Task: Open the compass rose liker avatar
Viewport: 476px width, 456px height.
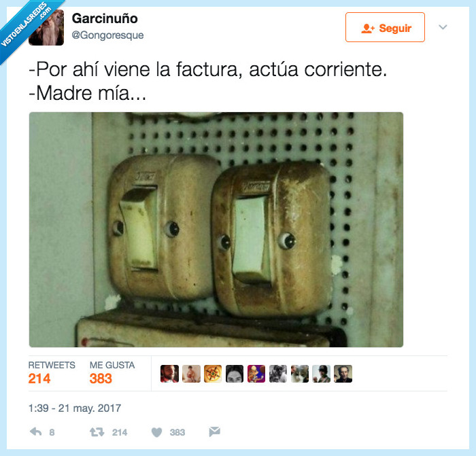Action: [x=213, y=374]
